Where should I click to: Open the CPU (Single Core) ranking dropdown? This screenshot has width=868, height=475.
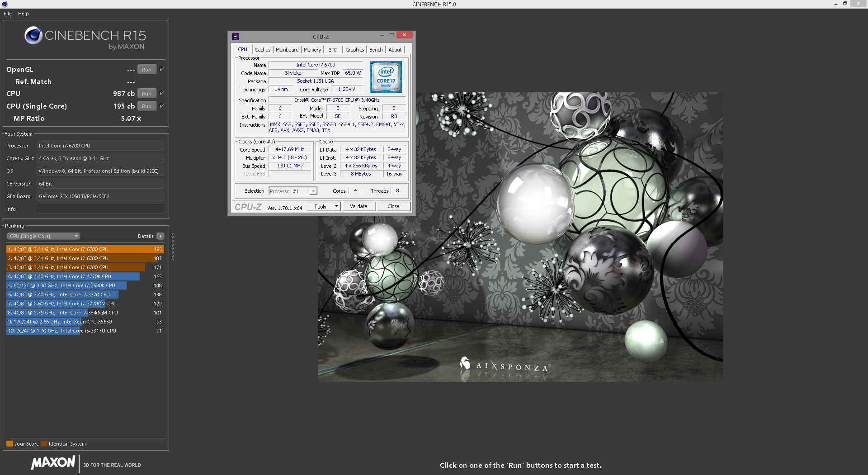pyautogui.click(x=43, y=236)
